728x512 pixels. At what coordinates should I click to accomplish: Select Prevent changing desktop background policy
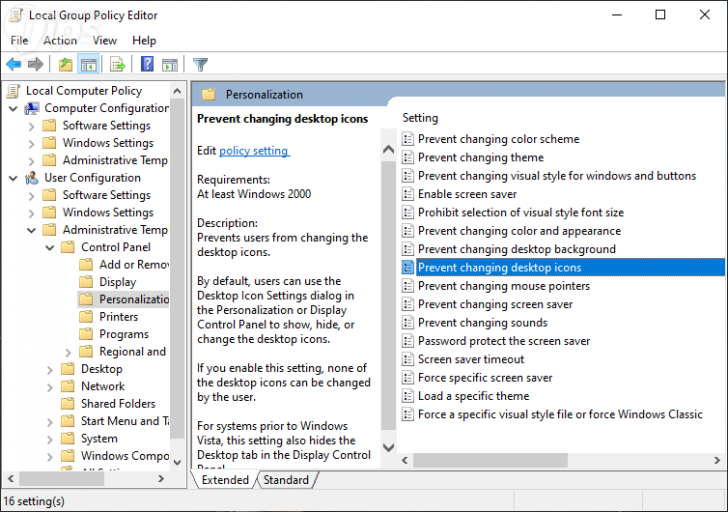517,249
